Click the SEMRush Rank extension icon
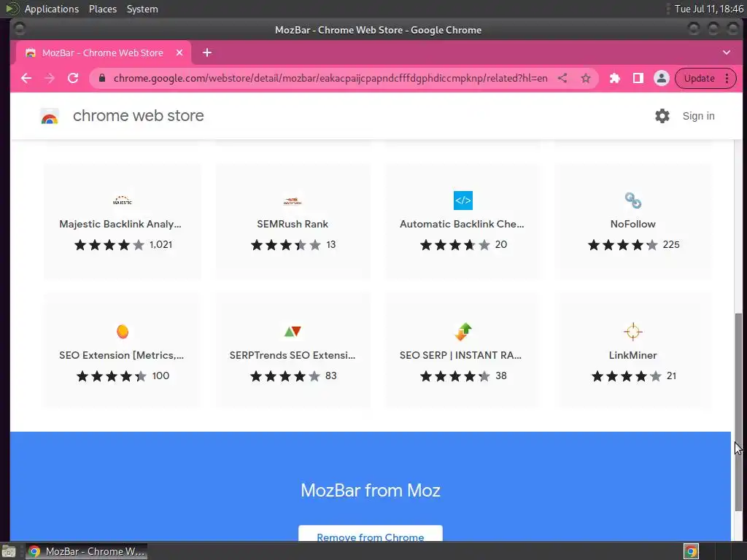Image resolution: width=747 pixels, height=560 pixels. (293, 201)
